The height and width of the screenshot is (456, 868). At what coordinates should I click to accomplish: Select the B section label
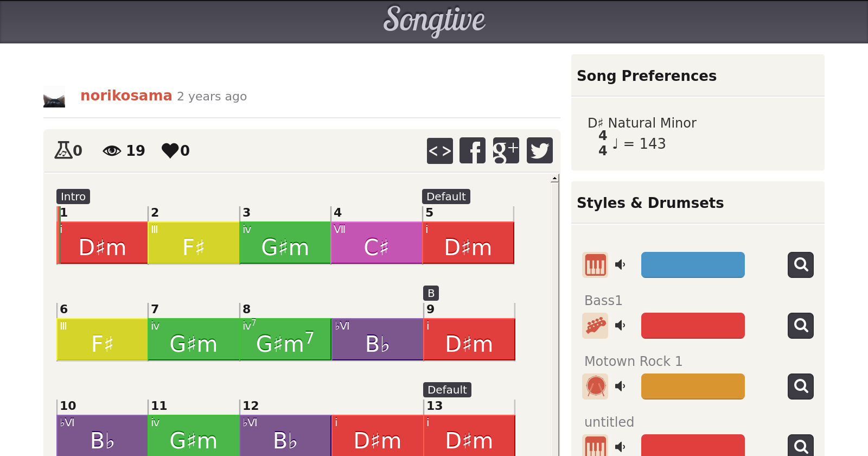pos(431,293)
